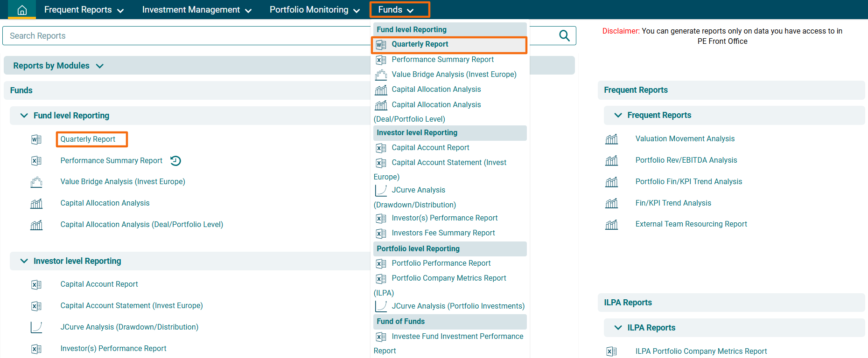Click the chart icon beside Valuation Movement Analysis

(x=611, y=139)
